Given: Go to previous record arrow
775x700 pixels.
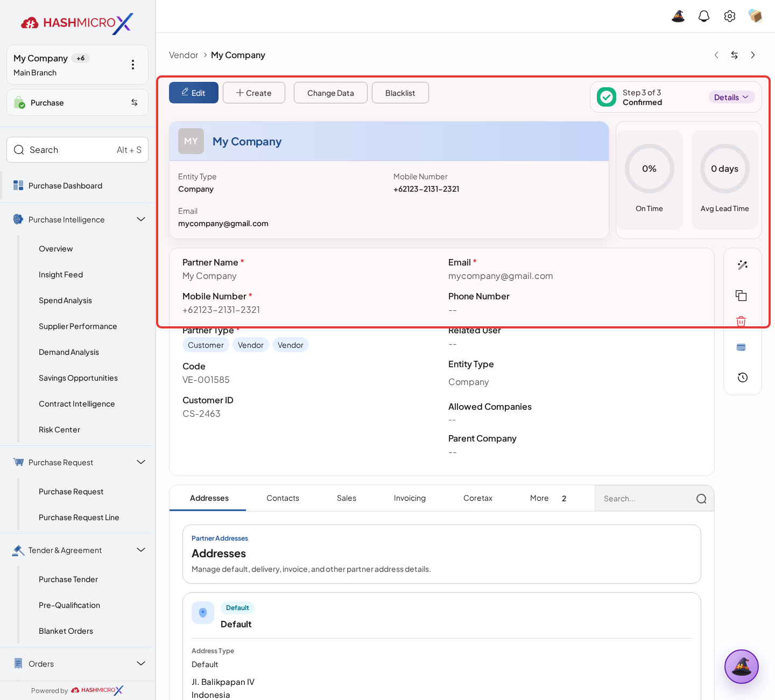Looking at the screenshot, I should coord(716,55).
